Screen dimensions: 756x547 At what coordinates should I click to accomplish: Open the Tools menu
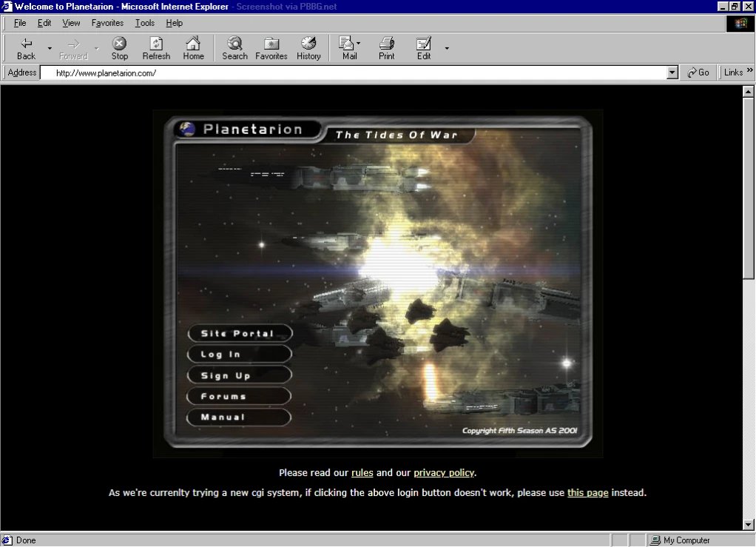tap(145, 23)
